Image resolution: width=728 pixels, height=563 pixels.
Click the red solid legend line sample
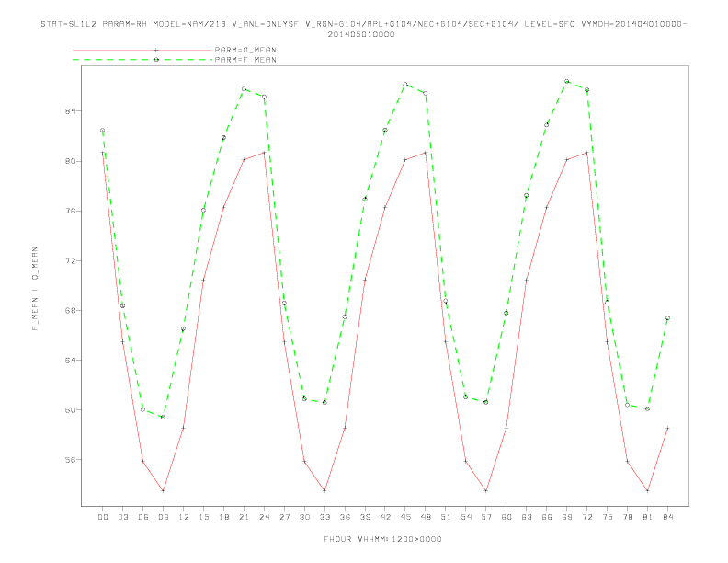tap(142, 50)
